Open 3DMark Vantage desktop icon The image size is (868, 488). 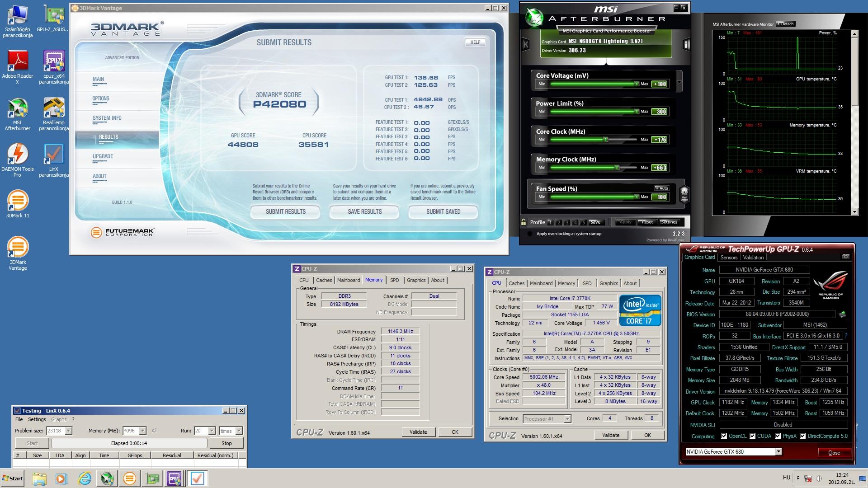(17, 253)
